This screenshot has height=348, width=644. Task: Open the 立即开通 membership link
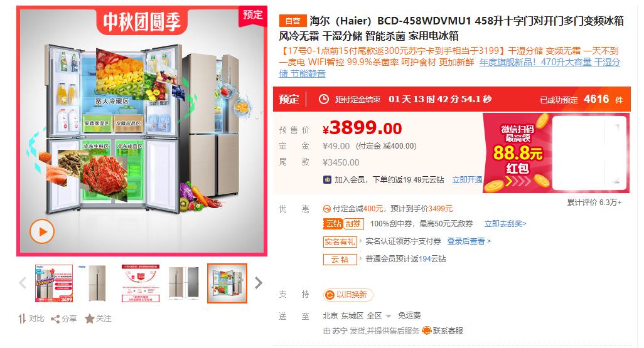click(x=467, y=180)
